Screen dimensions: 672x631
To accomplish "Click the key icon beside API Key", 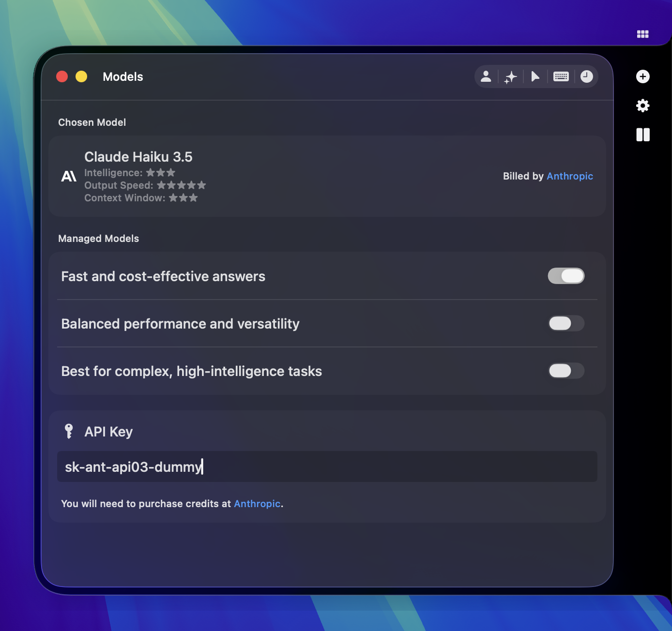I will pyautogui.click(x=69, y=431).
